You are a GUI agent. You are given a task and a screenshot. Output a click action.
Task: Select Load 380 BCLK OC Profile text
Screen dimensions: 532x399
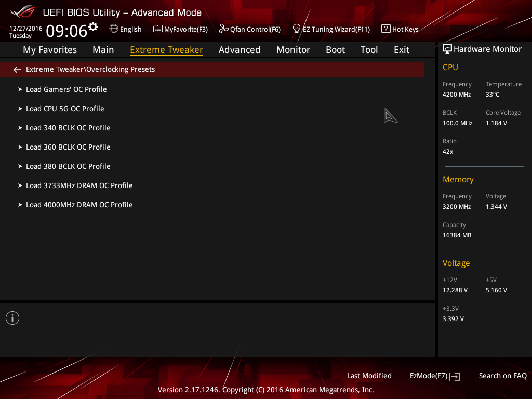point(68,166)
